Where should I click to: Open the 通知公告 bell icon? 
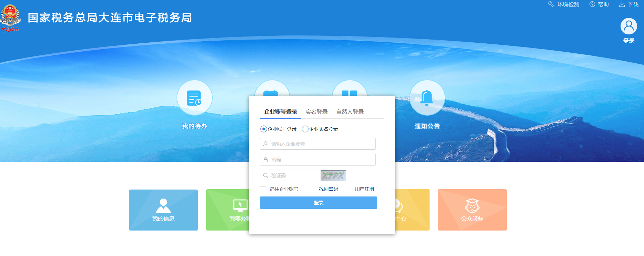point(427,98)
